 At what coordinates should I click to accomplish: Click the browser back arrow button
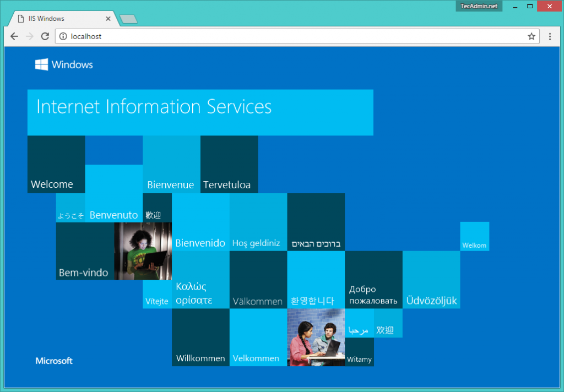14,36
